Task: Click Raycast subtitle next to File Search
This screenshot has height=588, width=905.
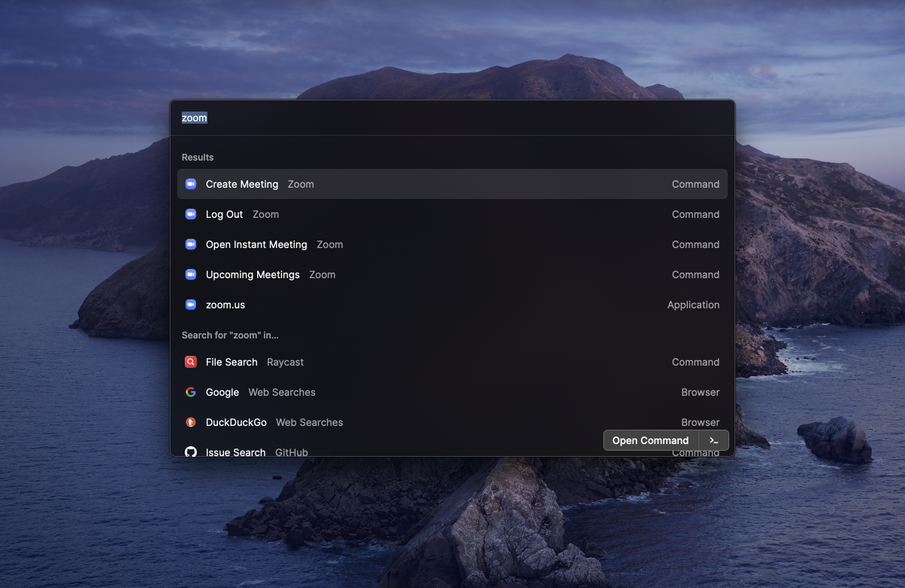Action: click(285, 362)
